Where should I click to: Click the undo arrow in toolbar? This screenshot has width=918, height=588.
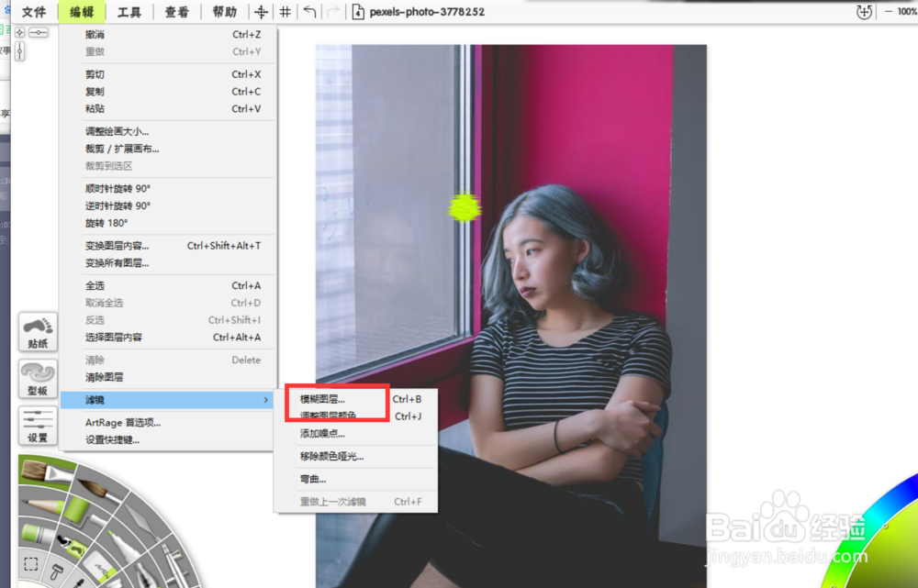point(309,12)
